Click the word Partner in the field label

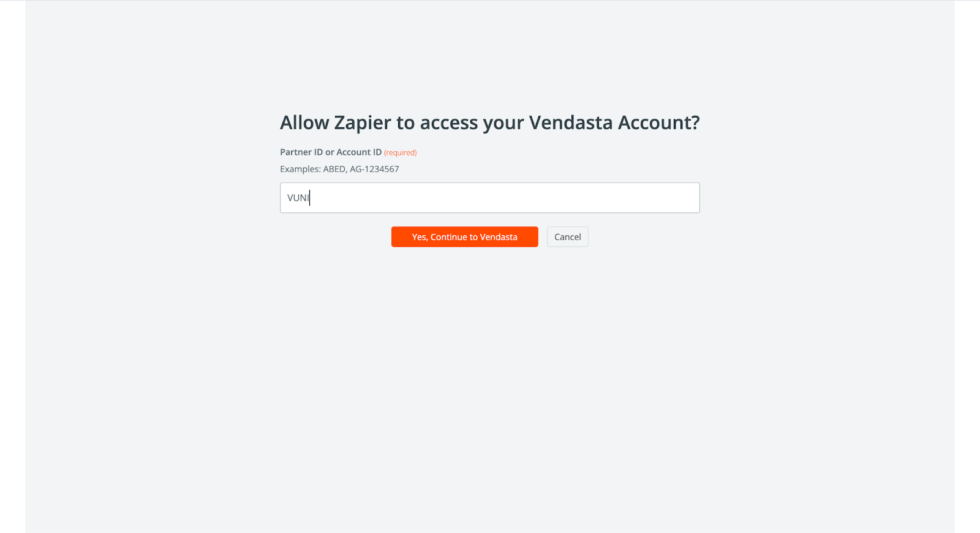click(x=296, y=152)
